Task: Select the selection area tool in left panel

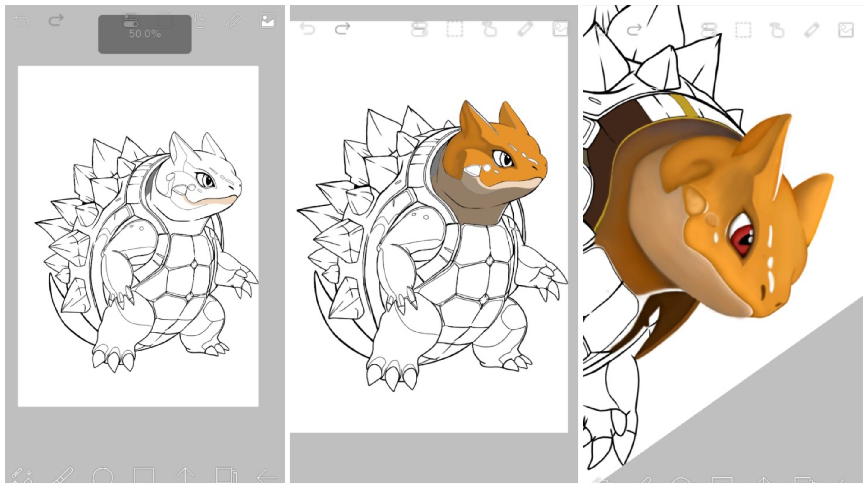Action: pos(165,20)
